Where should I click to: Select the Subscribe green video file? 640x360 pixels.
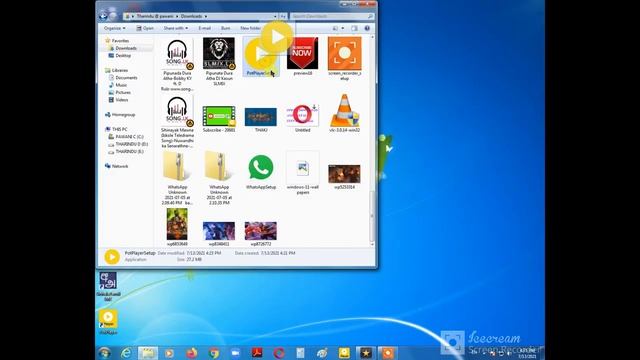click(219, 116)
